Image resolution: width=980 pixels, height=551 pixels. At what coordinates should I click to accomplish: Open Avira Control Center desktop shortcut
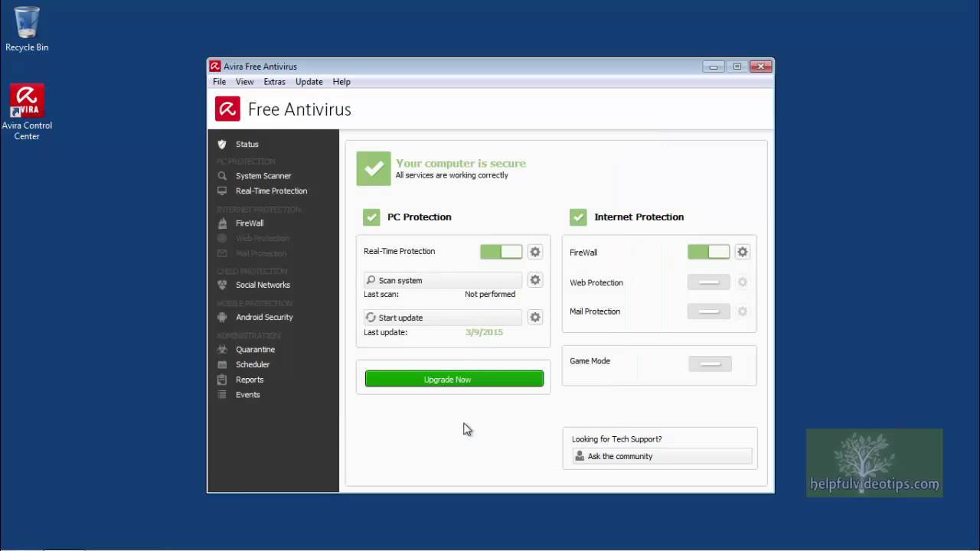pos(27,112)
